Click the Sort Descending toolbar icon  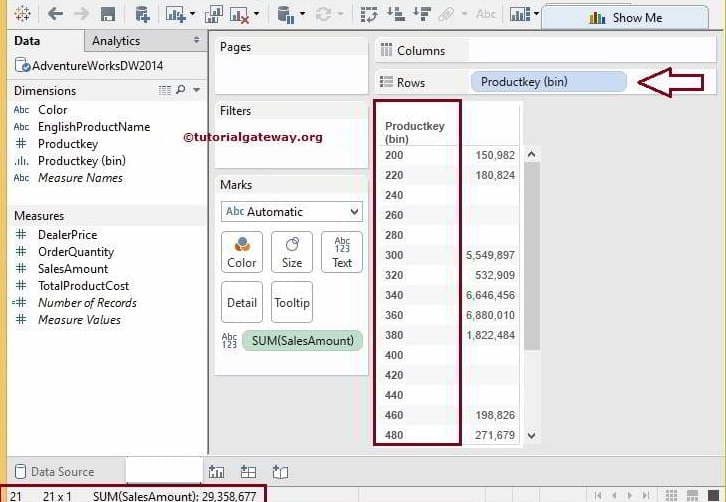[422, 14]
